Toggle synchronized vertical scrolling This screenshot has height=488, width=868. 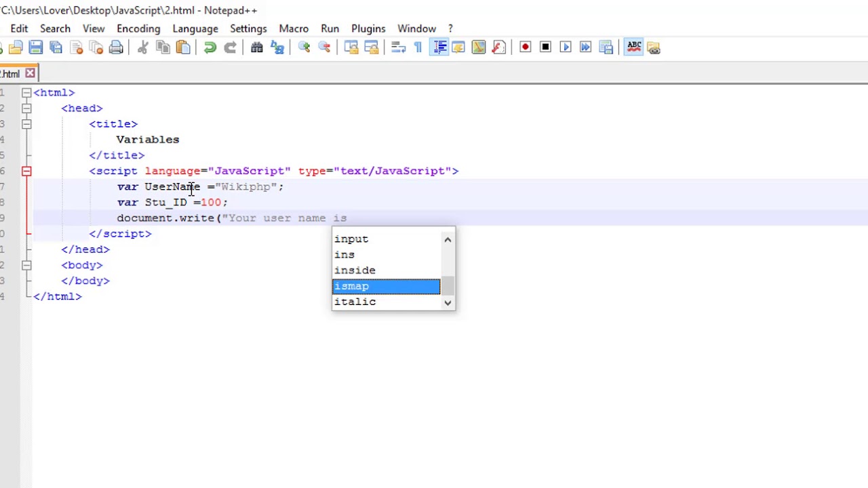[x=351, y=47]
